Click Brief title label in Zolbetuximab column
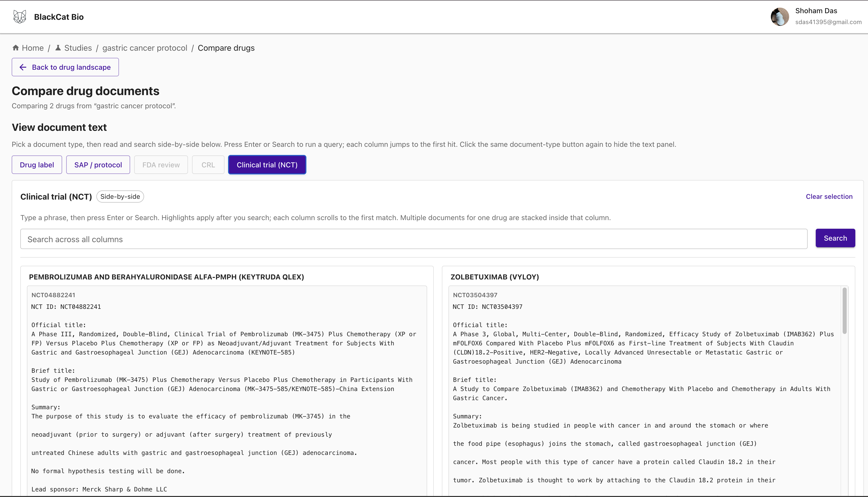 475,380
